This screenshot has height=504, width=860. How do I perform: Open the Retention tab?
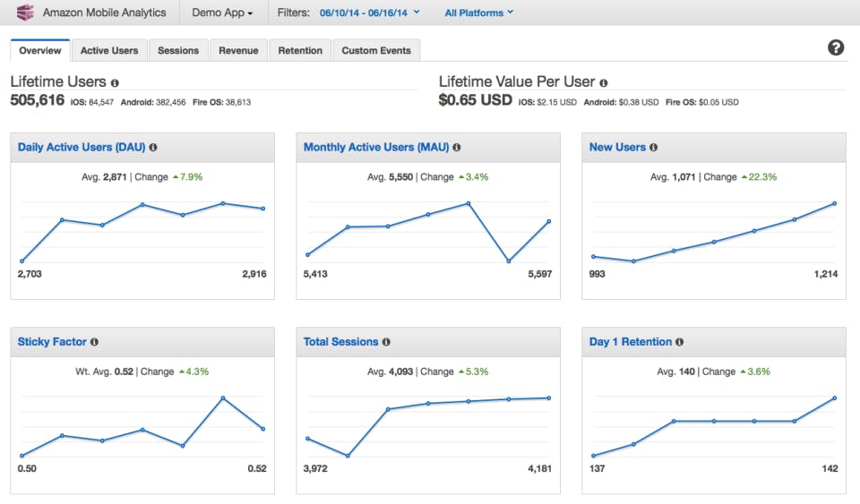pos(300,50)
